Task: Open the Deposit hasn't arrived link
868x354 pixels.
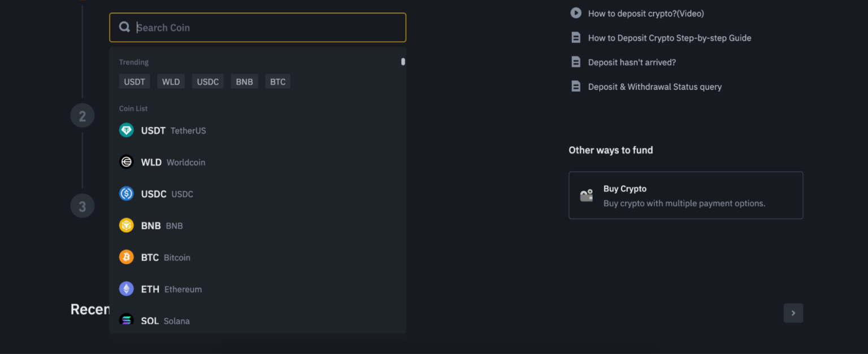Action: [632, 62]
